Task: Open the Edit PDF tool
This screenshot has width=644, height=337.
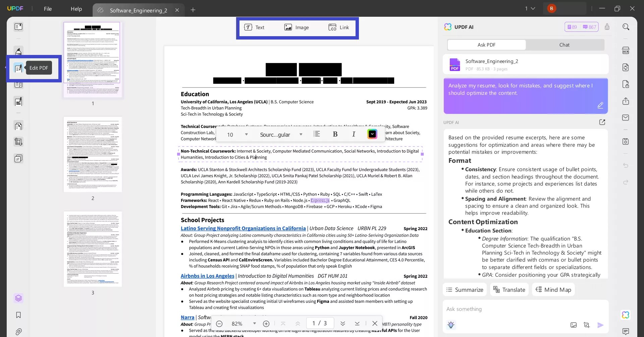Action: pyautogui.click(x=18, y=68)
